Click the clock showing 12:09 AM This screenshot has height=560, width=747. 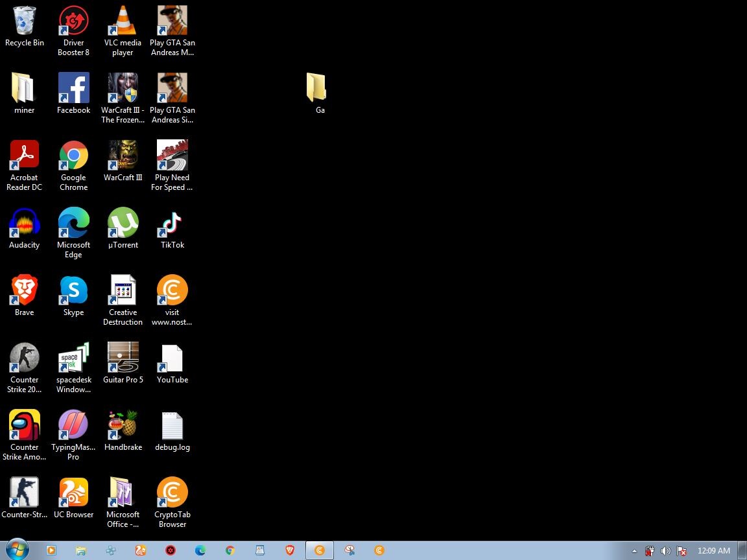(x=713, y=551)
